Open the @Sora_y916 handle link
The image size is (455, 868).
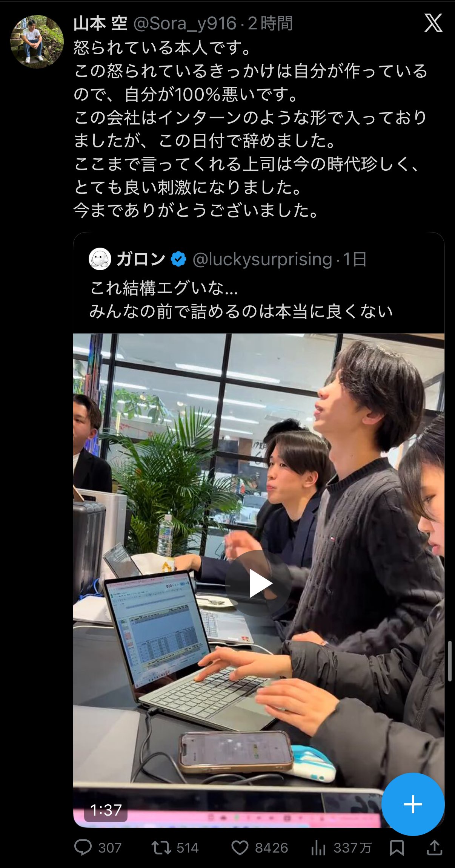[185, 24]
